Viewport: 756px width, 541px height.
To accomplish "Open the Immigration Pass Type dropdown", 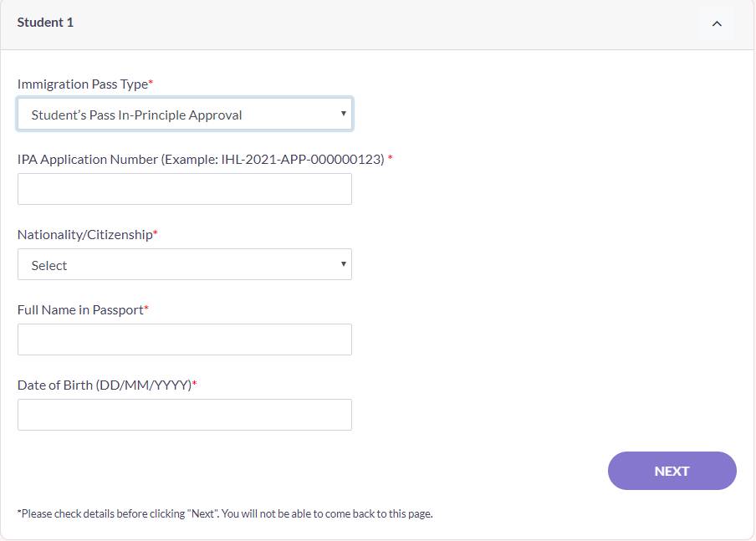I will click(184, 115).
